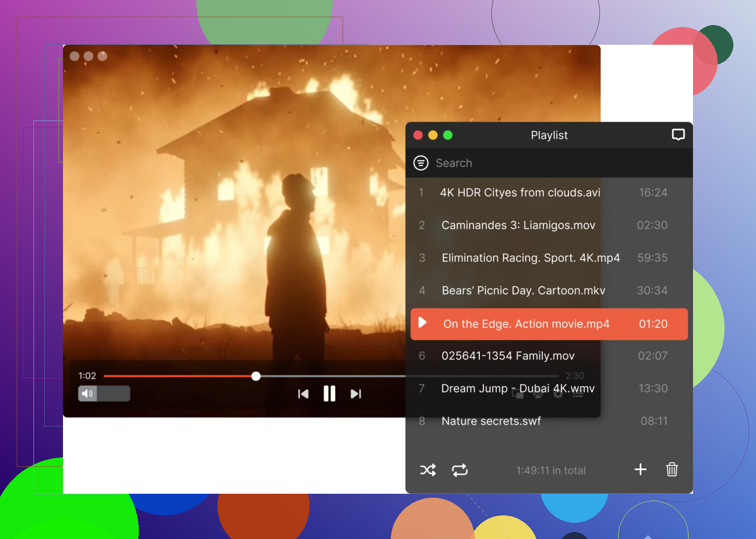Click play arrow on On the Edge item

[422, 323]
